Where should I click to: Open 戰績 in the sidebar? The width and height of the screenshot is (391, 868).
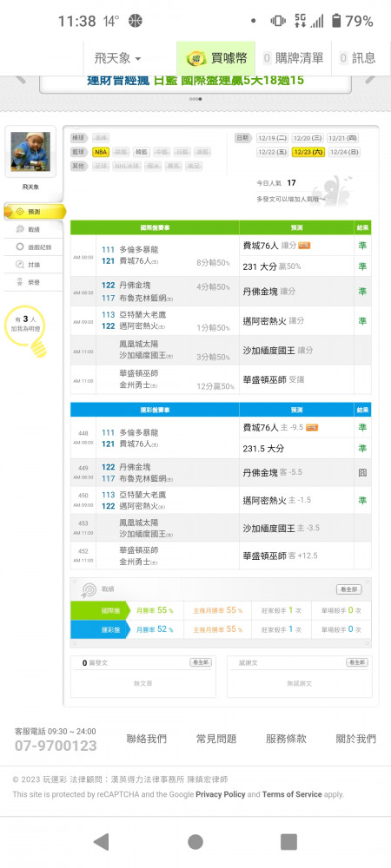pos(33,229)
